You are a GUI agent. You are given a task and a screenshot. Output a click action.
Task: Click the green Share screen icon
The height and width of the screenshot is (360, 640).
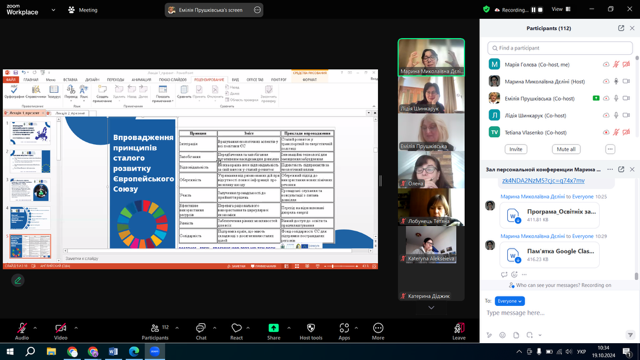(273, 328)
